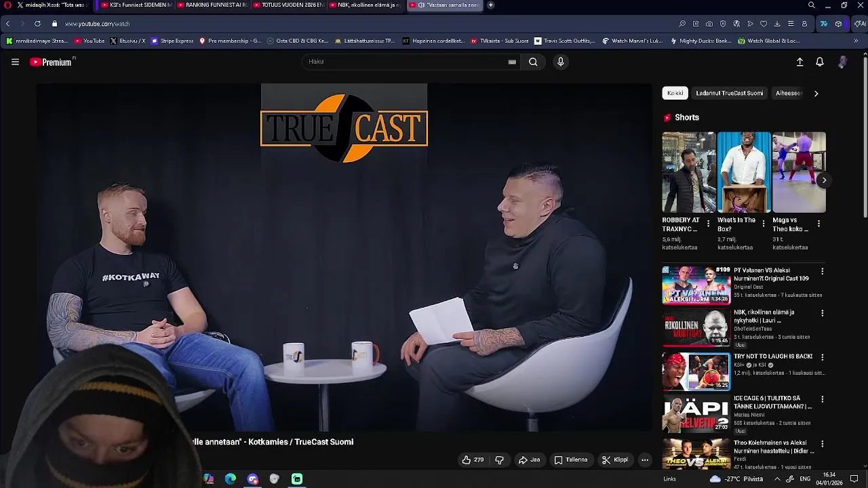The height and width of the screenshot is (488, 868).
Task: Open the YouTube hamburger guide menu
Action: (x=15, y=62)
